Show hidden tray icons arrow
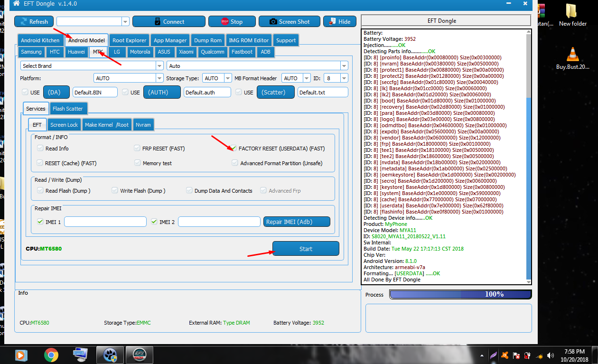 click(483, 355)
